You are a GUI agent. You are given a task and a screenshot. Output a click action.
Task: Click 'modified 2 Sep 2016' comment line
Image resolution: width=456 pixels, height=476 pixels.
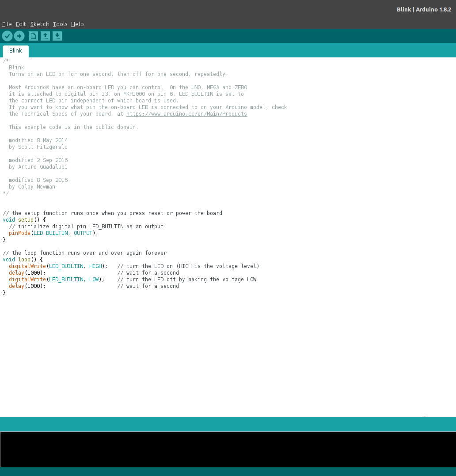[38, 160]
